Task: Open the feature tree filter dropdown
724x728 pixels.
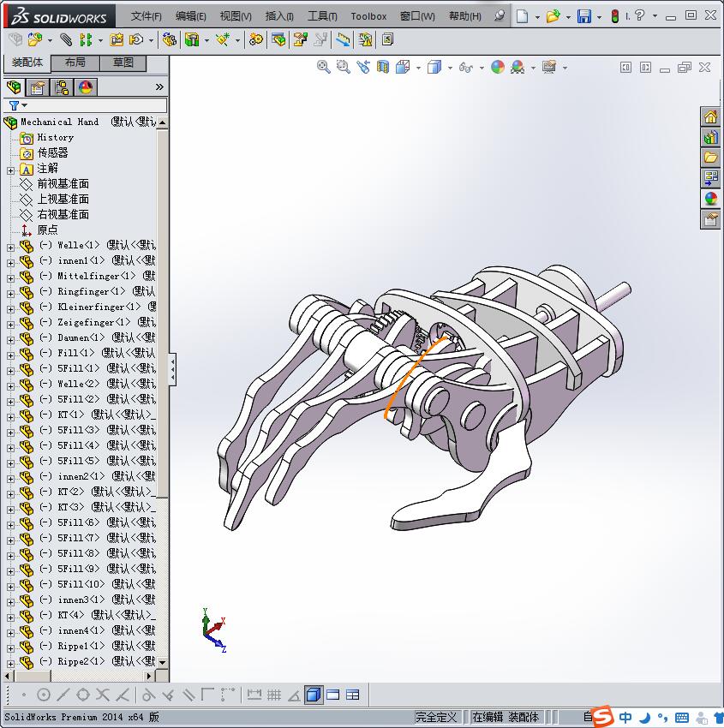Action: [18, 105]
